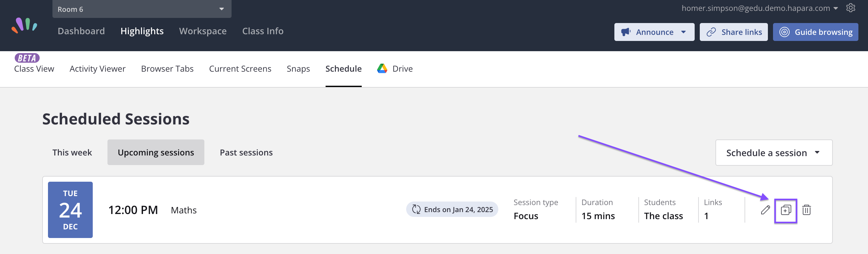Open settings gear icon near account email
This screenshot has height=254, width=868.
[x=850, y=8]
